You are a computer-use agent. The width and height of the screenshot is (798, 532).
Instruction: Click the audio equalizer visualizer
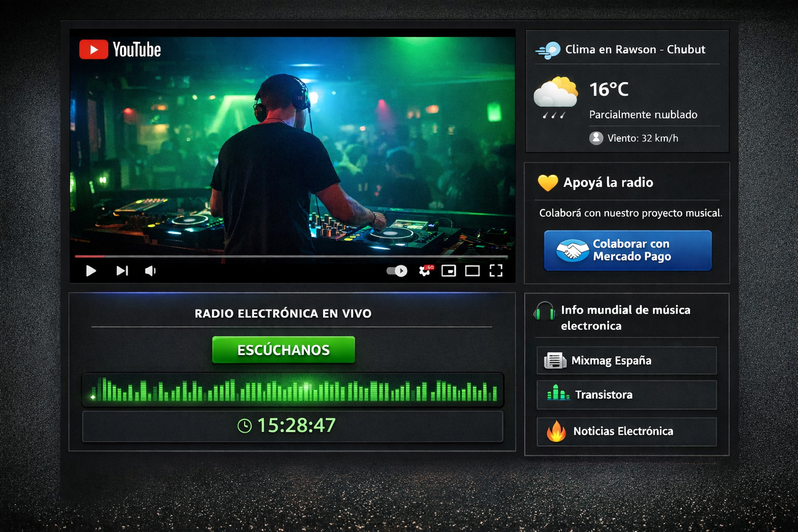point(292,390)
